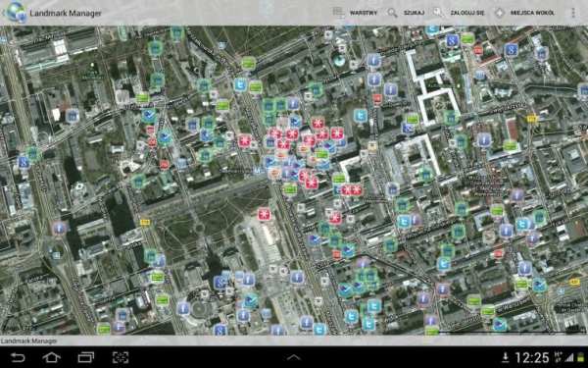The width and height of the screenshot is (588, 368).
Task: Tap the Landmark Manager status text at bottom
Action: pyautogui.click(x=28, y=341)
